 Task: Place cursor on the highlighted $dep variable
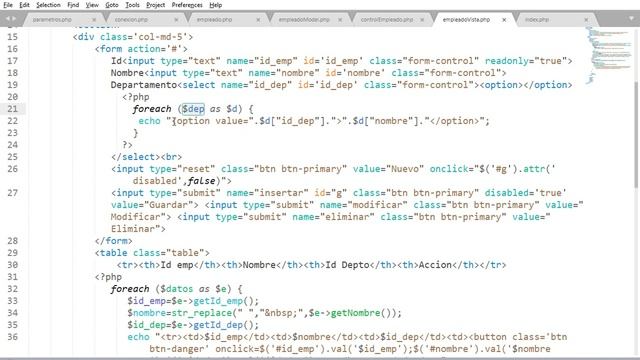tap(193, 109)
